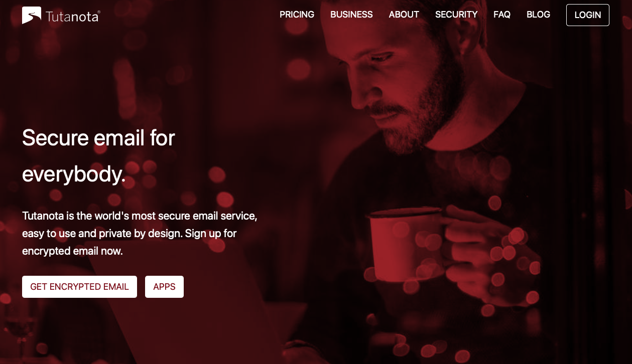Screen dimensions: 632x364
Task: Open the FAQ link
Action: click(x=502, y=15)
